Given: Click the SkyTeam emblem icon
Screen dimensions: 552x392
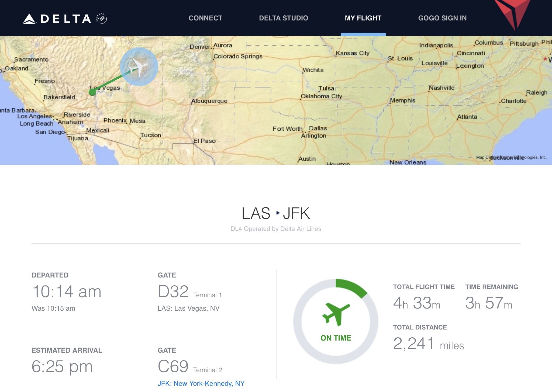Looking at the screenshot, I should pyautogui.click(x=102, y=18).
